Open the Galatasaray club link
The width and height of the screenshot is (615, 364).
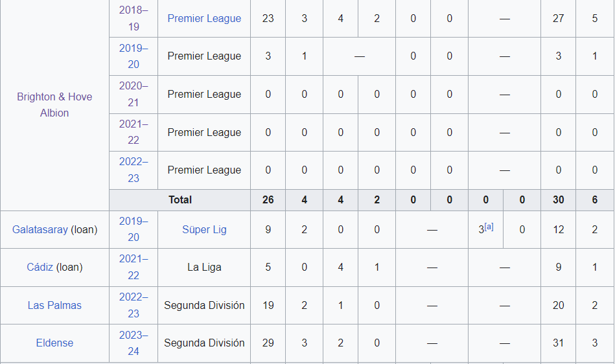[x=40, y=230]
